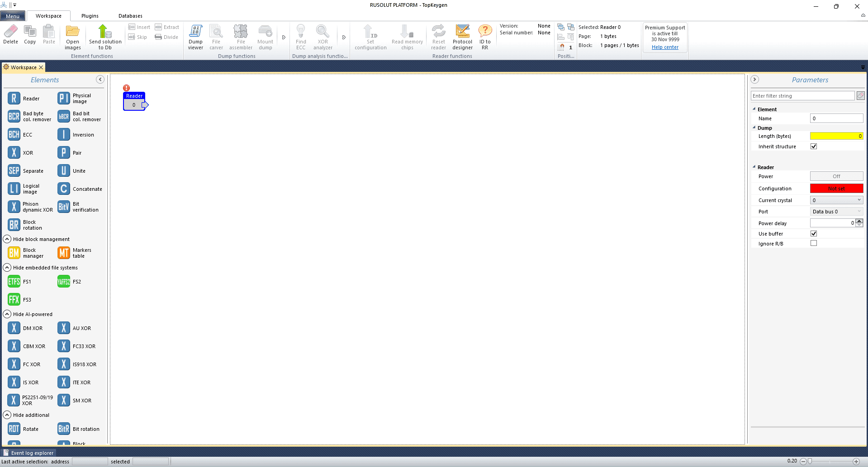Viewport: 868px width, 467px height.
Task: Open the Databases ribbon tab
Action: [130, 16]
